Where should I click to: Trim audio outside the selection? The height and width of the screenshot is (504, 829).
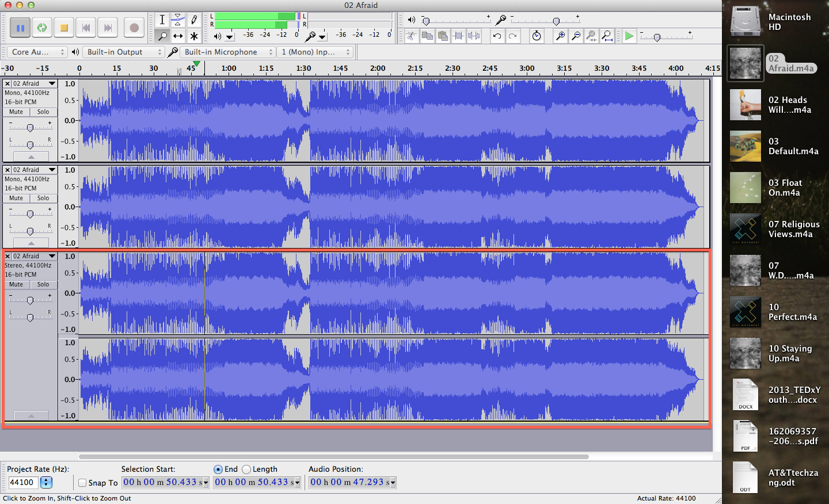click(459, 36)
